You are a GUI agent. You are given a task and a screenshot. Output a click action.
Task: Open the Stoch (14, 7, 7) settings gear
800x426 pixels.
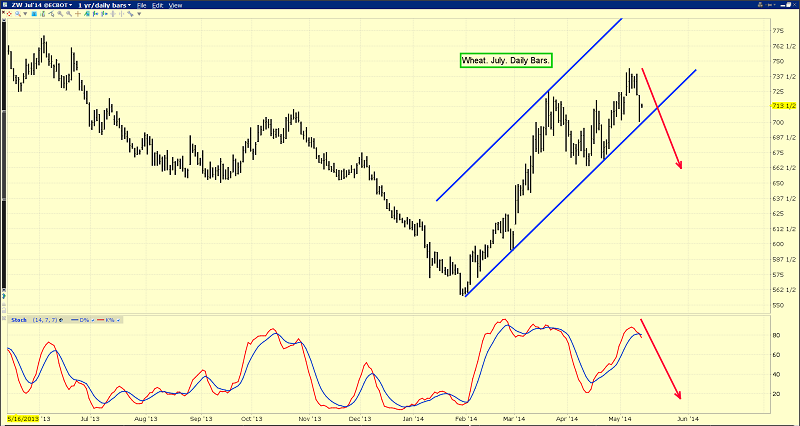pos(60,320)
